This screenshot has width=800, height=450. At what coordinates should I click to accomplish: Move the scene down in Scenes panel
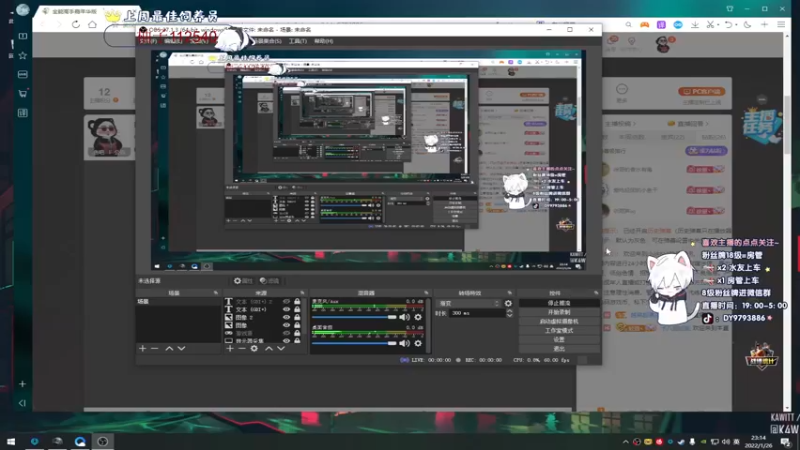[x=181, y=348]
